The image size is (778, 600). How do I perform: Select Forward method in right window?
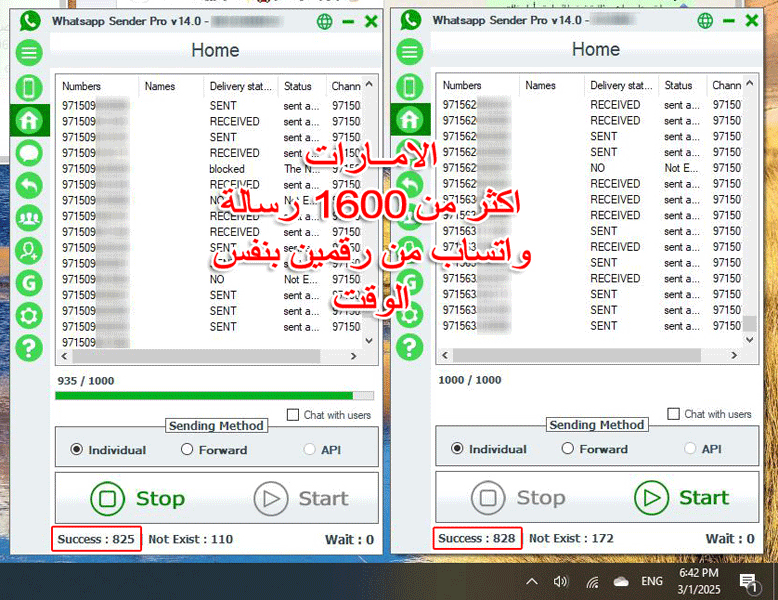click(x=567, y=449)
